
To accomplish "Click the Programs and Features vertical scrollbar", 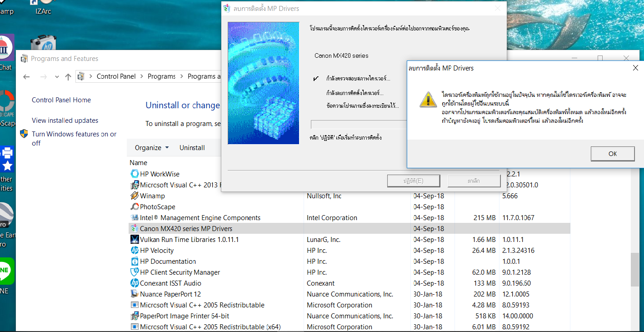I will [x=634, y=270].
